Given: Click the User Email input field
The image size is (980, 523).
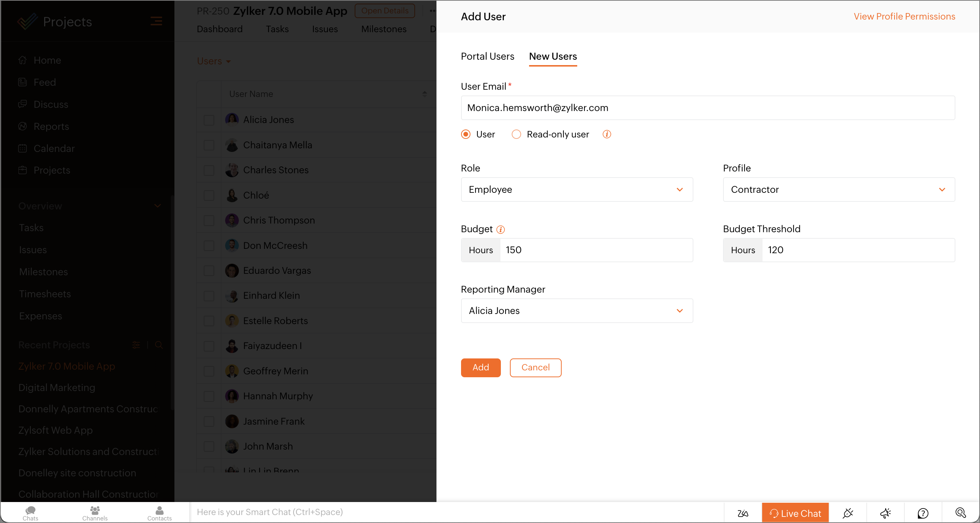Looking at the screenshot, I should (x=707, y=107).
